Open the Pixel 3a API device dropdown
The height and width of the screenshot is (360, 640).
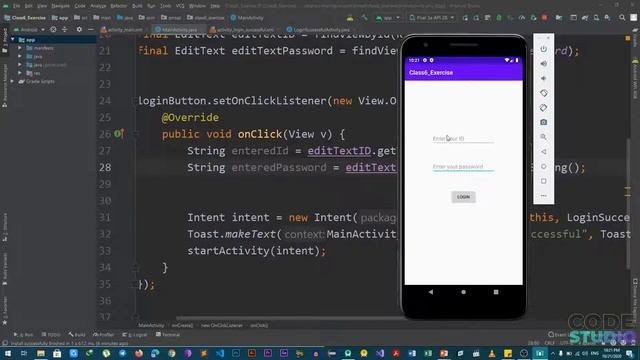[x=432, y=18]
